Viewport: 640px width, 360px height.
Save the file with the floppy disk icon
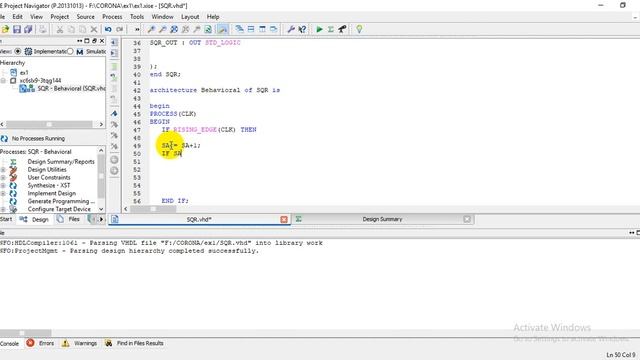17,29
